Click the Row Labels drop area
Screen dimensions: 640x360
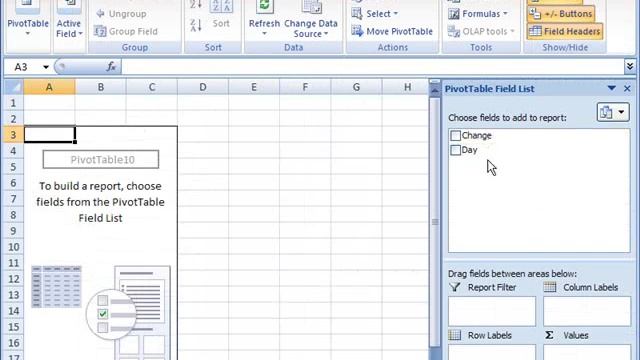coord(492,352)
